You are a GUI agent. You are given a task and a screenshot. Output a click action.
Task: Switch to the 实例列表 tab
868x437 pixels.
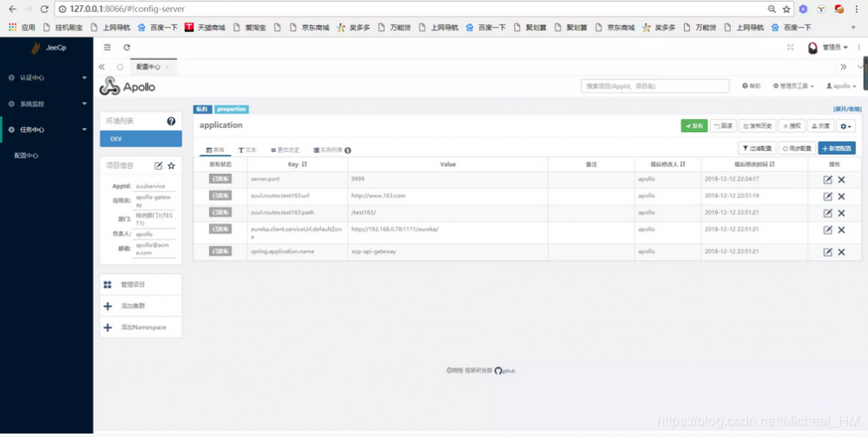coord(332,150)
